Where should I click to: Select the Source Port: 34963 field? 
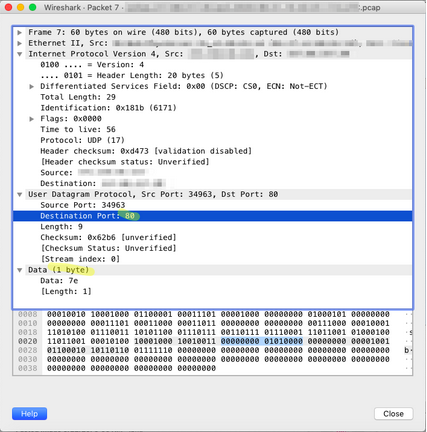coord(83,205)
